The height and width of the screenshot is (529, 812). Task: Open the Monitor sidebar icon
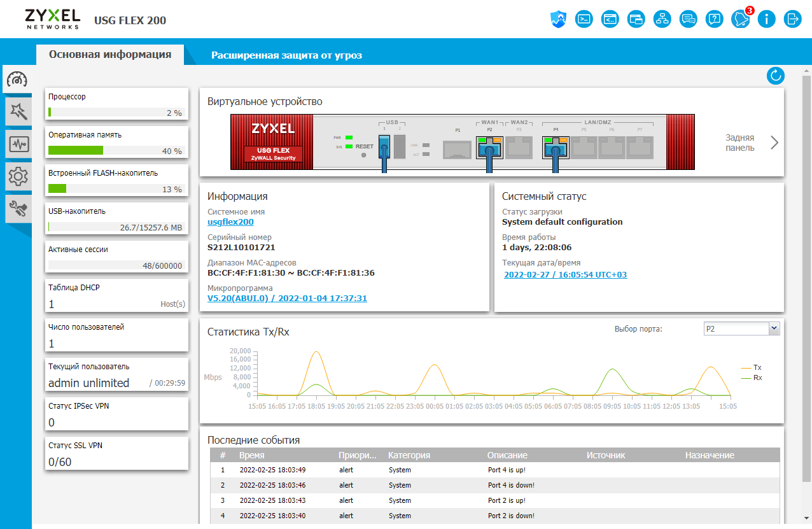click(17, 145)
